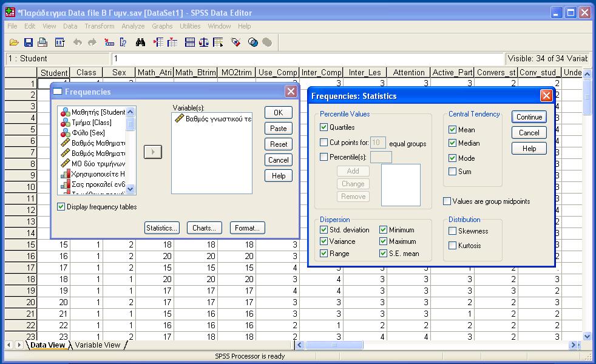Click the Split File toolbar icon
Screen dimensions: 596x364
tap(190, 42)
